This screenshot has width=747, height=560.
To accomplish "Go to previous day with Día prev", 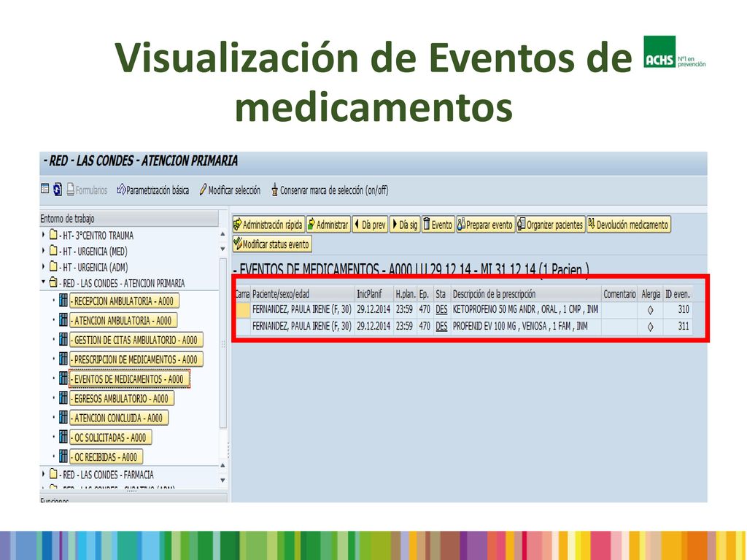I will tap(370, 225).
